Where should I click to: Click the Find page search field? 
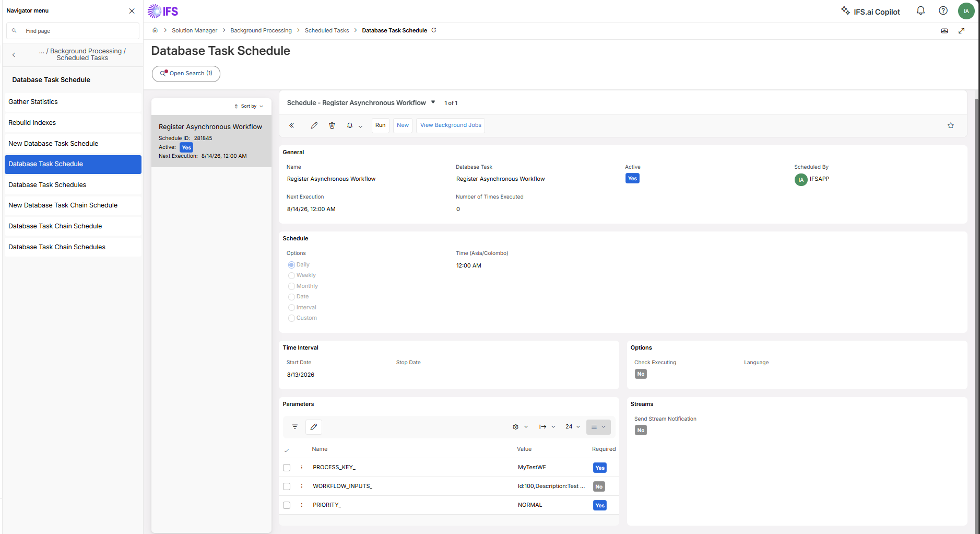coord(73,31)
